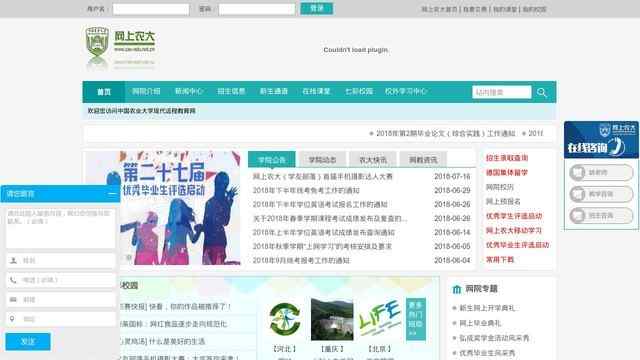Open 2018年下半年学位英语考试报名 notice
640x360 pixels.
click(320, 204)
